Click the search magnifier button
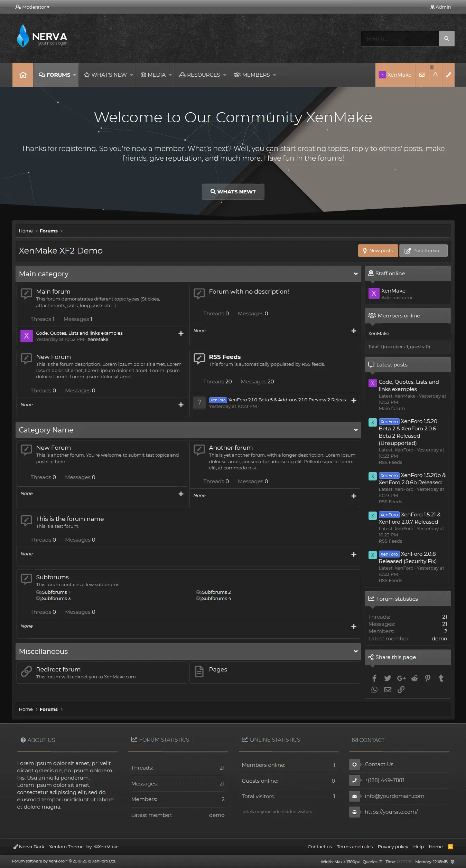The width and height of the screenshot is (466, 868). (x=447, y=38)
